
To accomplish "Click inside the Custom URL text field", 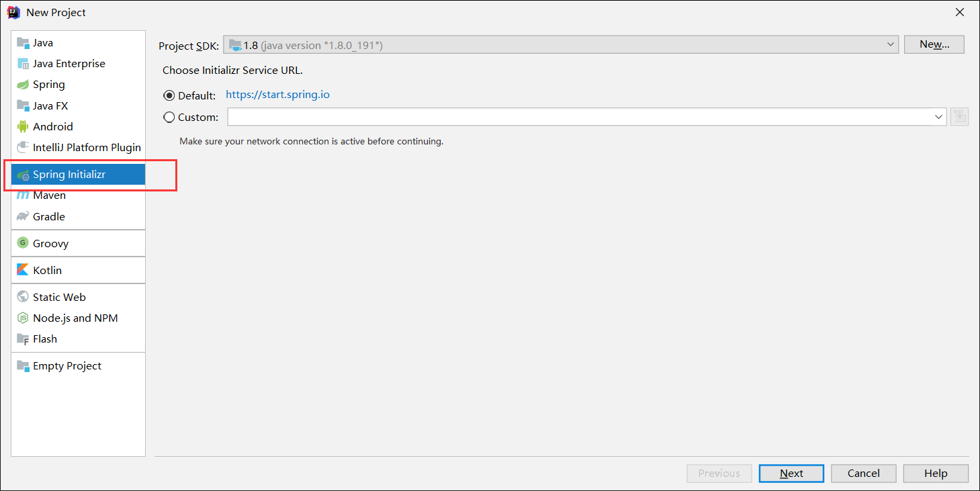I will 580,117.
